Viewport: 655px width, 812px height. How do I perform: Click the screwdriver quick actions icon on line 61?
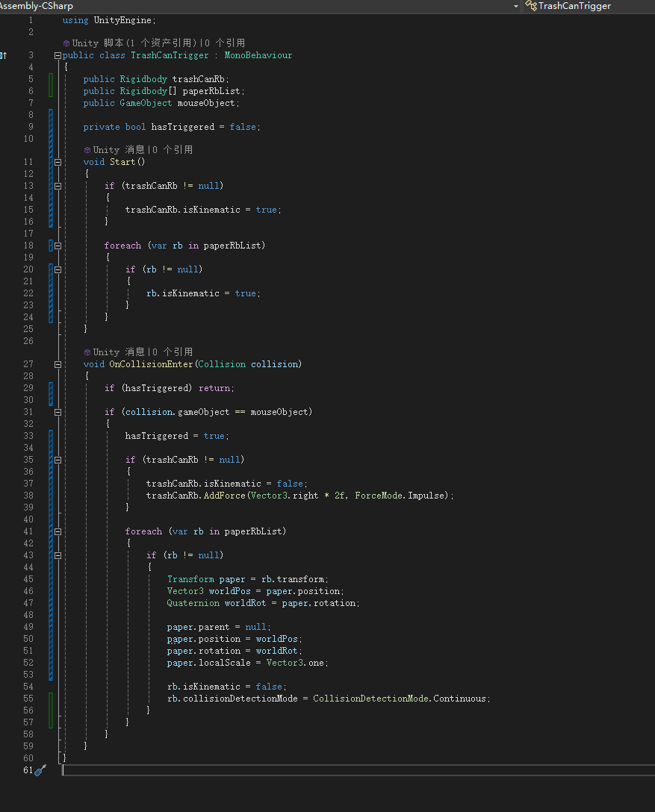(40, 770)
